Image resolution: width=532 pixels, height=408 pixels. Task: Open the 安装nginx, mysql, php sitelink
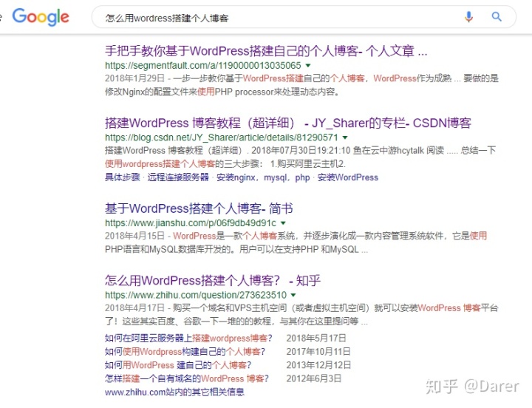(x=263, y=177)
